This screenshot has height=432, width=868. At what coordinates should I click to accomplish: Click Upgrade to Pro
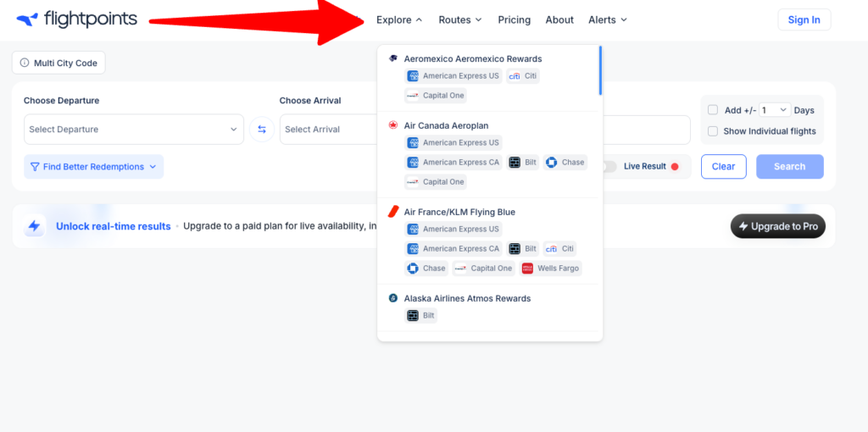pyautogui.click(x=778, y=226)
